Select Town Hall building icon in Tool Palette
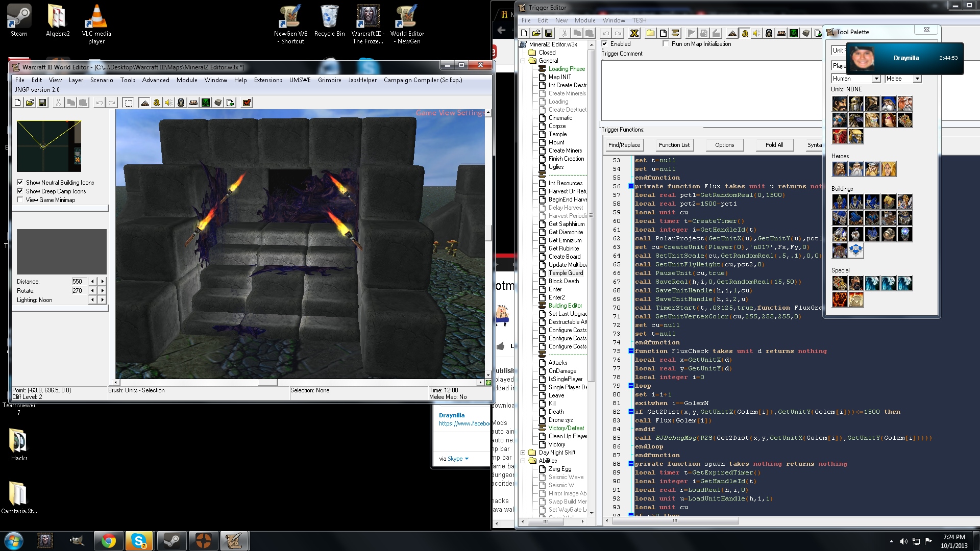 [x=840, y=202]
